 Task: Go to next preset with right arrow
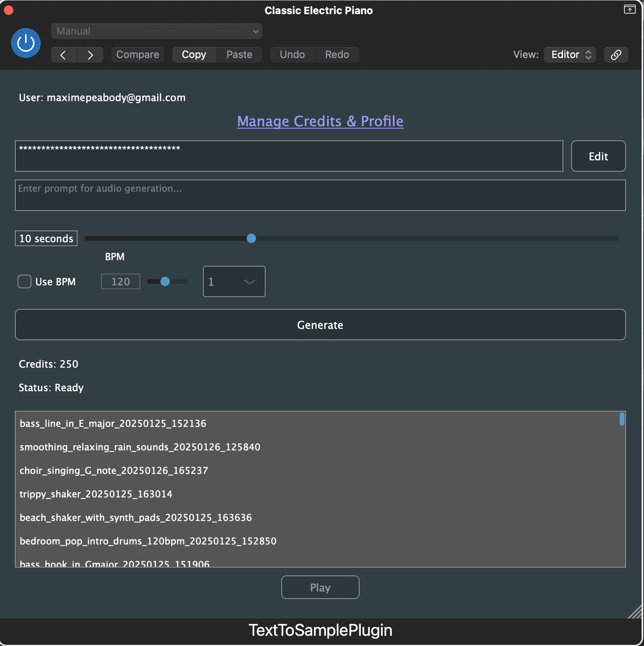[x=90, y=55]
